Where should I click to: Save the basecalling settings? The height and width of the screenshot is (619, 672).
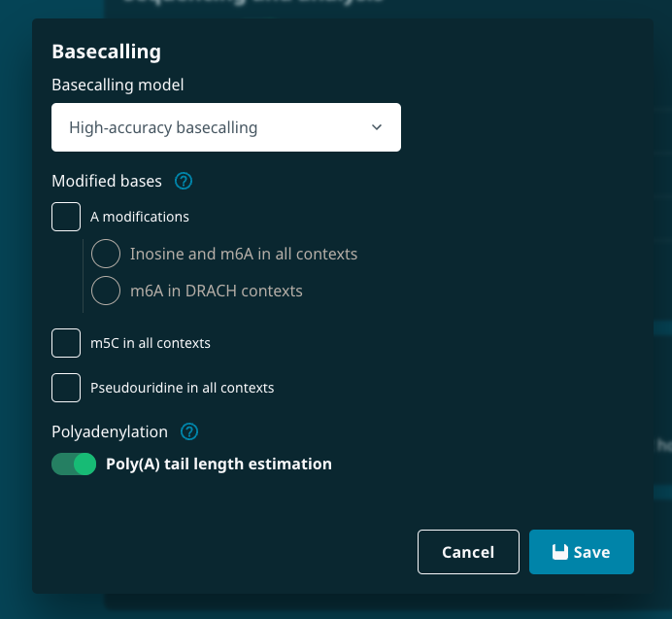pos(581,552)
